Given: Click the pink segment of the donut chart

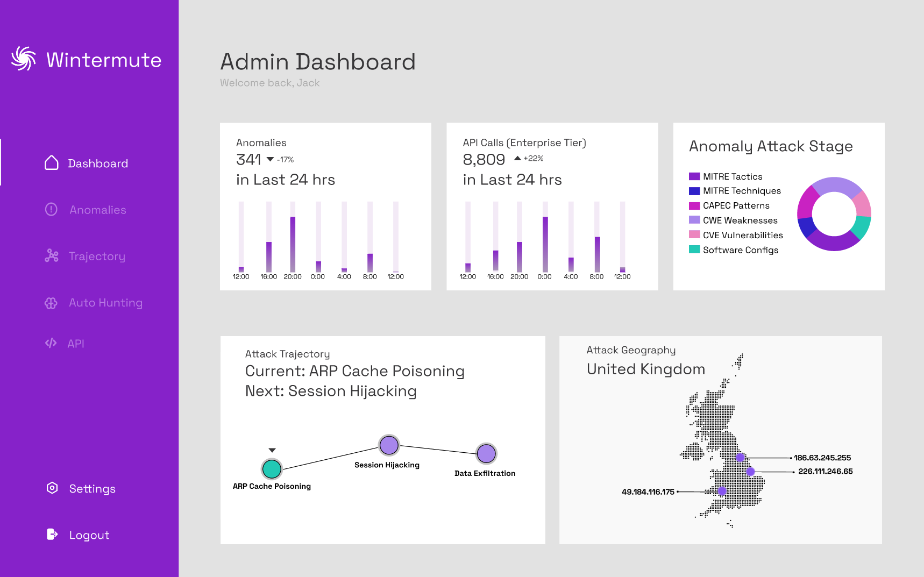Looking at the screenshot, I should tap(862, 204).
